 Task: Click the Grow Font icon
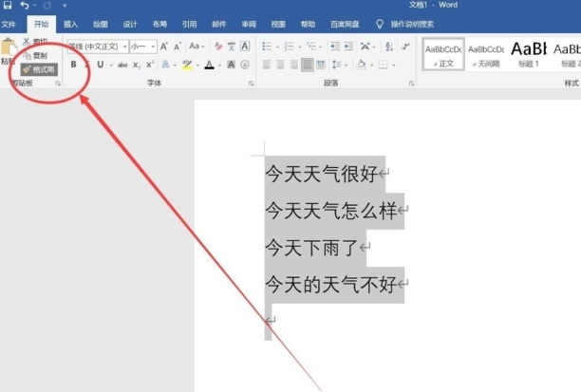(x=164, y=47)
